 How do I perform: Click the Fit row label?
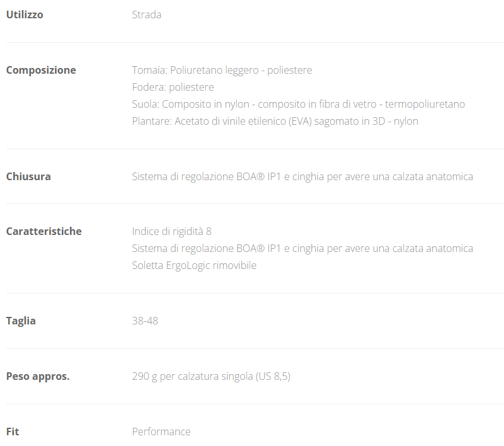(13, 432)
